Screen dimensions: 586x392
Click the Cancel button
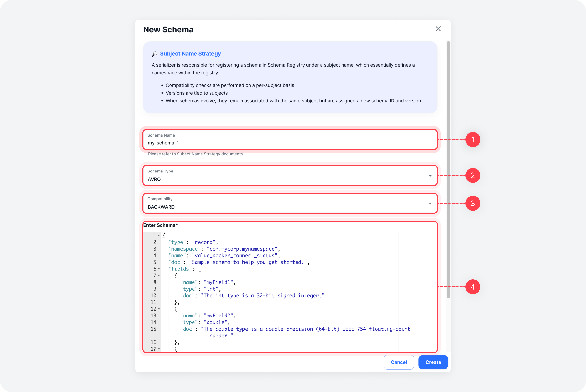[399, 362]
